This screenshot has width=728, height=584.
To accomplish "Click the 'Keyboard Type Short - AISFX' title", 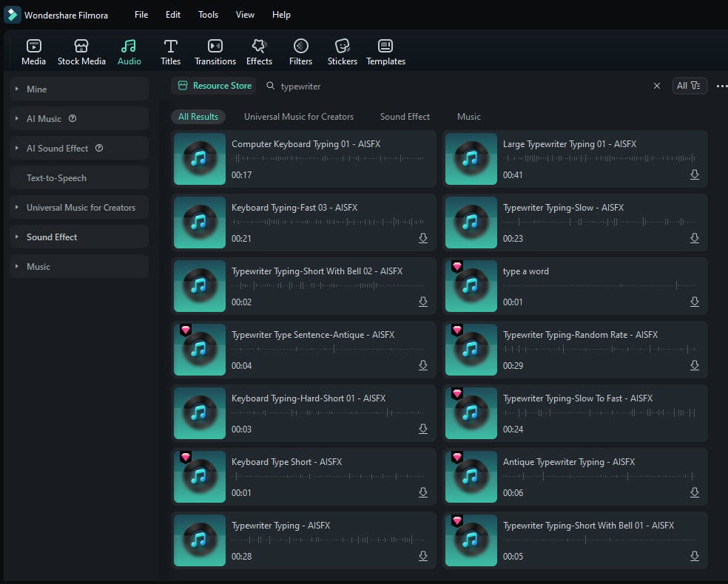I will [x=286, y=462].
